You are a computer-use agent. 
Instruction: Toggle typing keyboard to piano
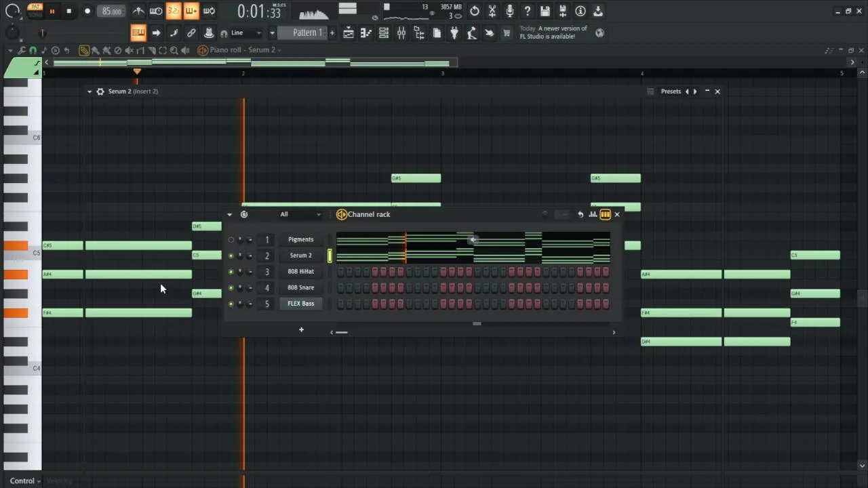pyautogui.click(x=138, y=33)
